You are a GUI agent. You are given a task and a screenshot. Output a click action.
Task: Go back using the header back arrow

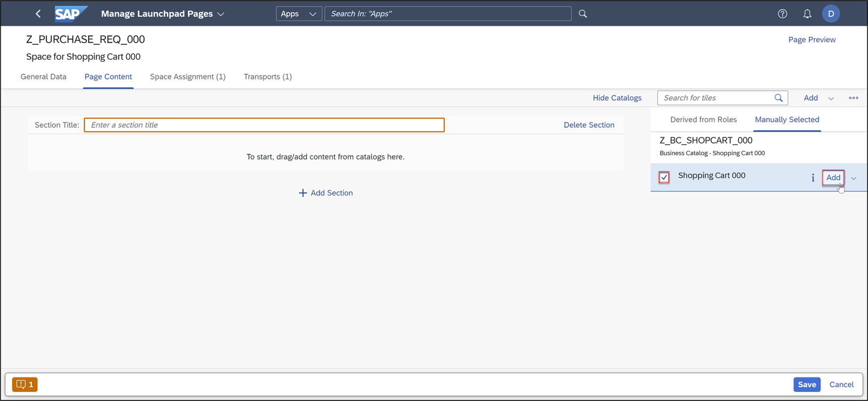pos(39,13)
